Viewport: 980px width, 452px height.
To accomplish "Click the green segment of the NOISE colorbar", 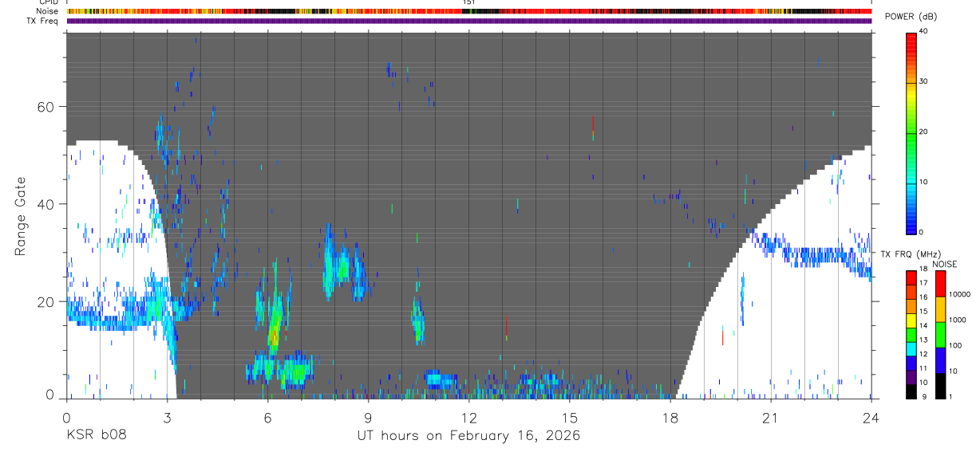I will 940,335.
